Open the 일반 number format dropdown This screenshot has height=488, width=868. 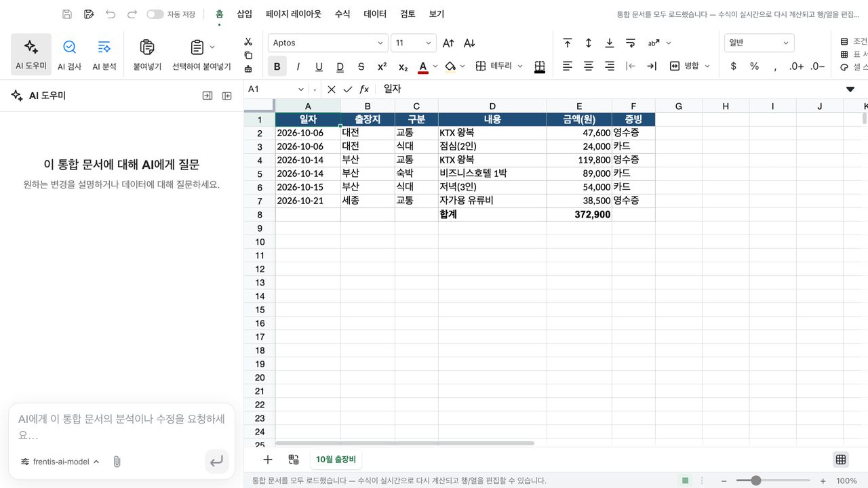[x=759, y=43]
